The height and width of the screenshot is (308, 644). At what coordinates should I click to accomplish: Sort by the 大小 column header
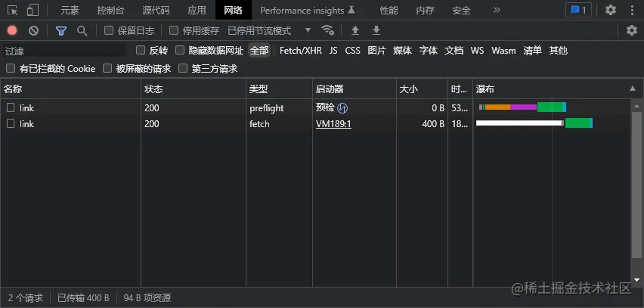(x=422, y=89)
